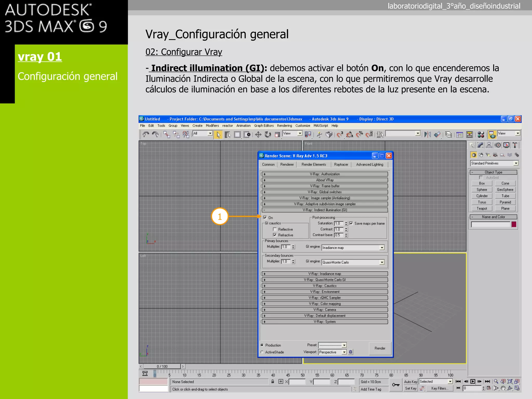Open the Select by Name tool

point(228,135)
